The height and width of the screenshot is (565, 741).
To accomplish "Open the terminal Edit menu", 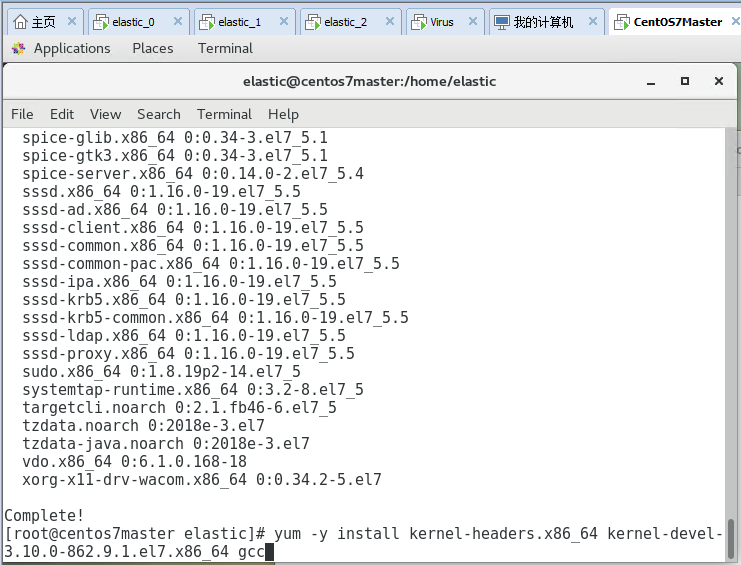I will tap(62, 114).
